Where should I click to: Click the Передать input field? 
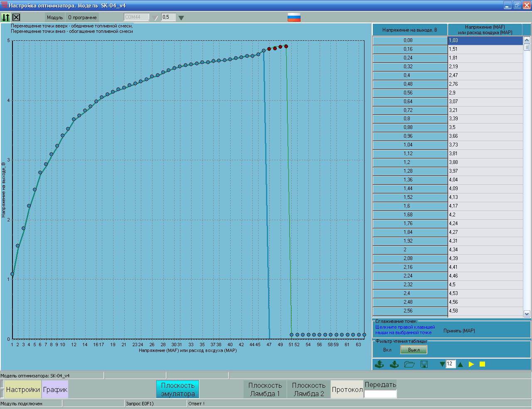[380, 394]
